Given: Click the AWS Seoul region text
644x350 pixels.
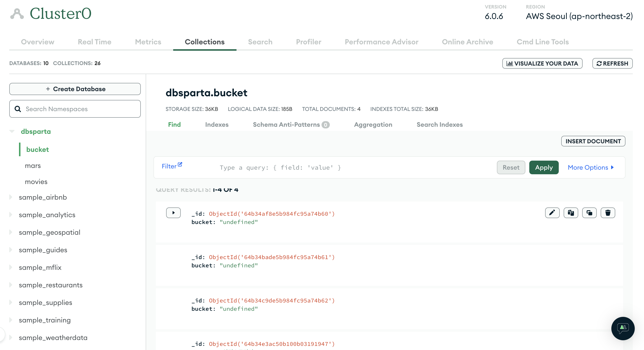Looking at the screenshot, I should click(x=579, y=16).
